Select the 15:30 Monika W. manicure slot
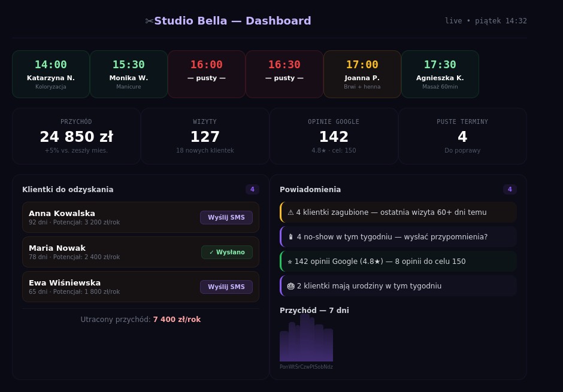The image size is (563, 392). 129,74
